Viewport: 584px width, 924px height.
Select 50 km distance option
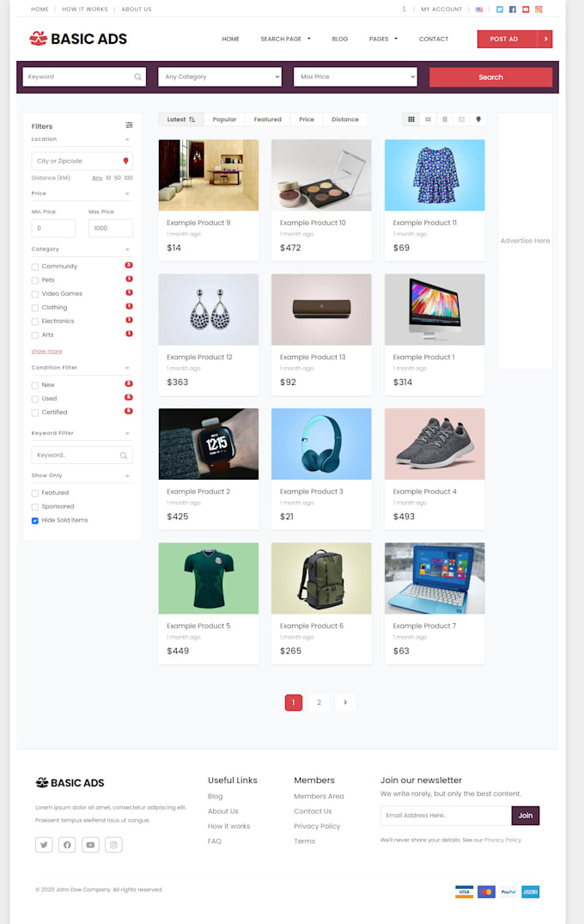click(118, 178)
